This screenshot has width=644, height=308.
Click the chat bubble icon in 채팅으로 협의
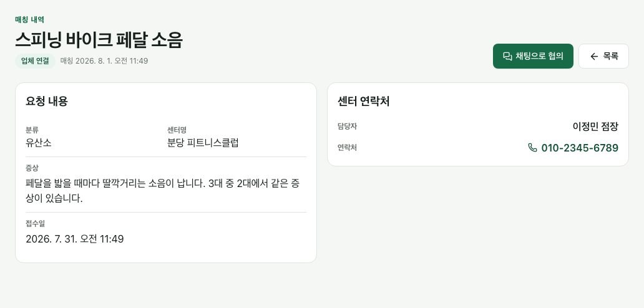[x=507, y=56]
